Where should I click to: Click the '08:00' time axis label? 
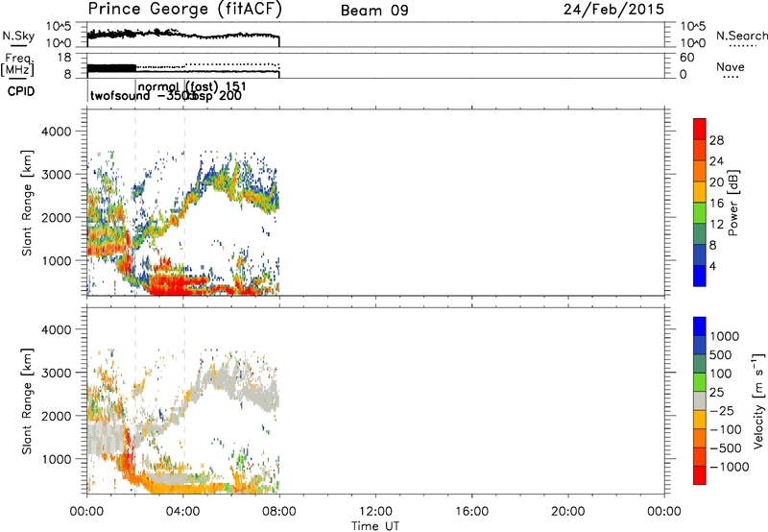(x=279, y=512)
